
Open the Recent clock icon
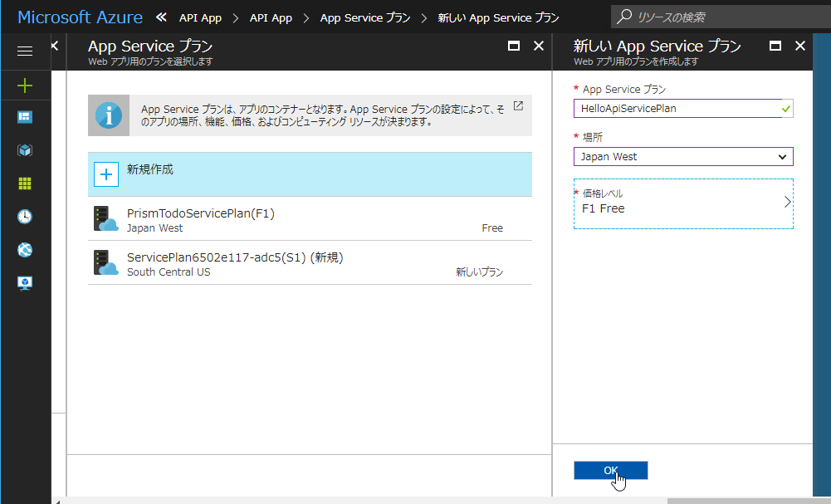pos(25,217)
